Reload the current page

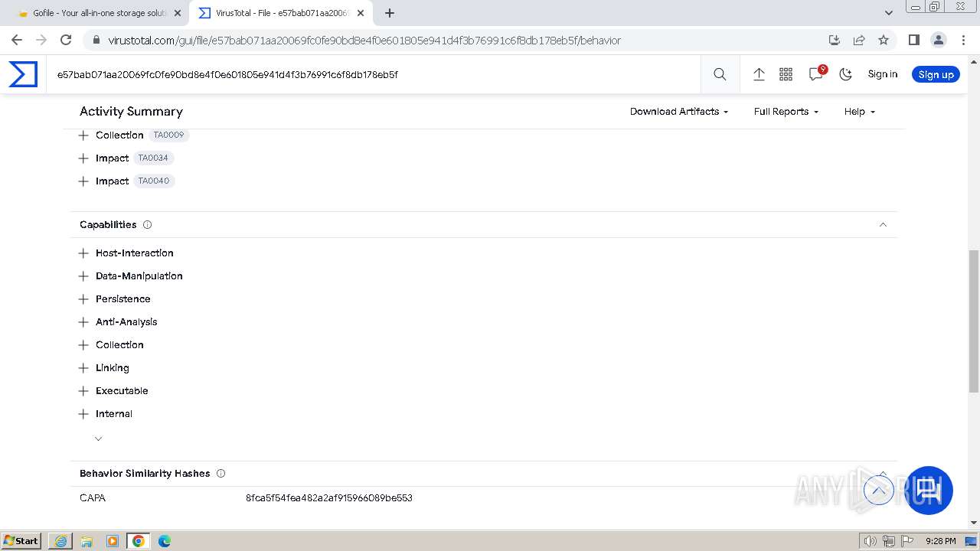66,40
